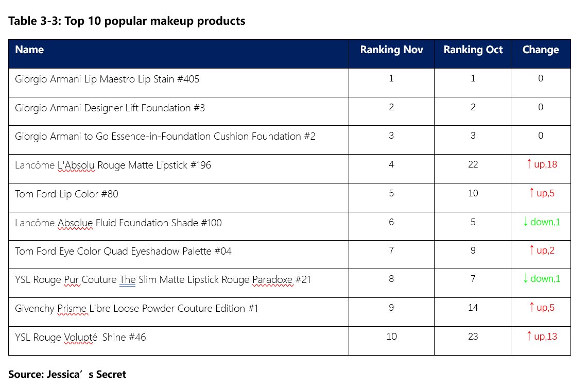This screenshot has width=588, height=385.
Task: Click the title "Table 3-3: Top 10 popular makeup products"
Action: click(127, 21)
